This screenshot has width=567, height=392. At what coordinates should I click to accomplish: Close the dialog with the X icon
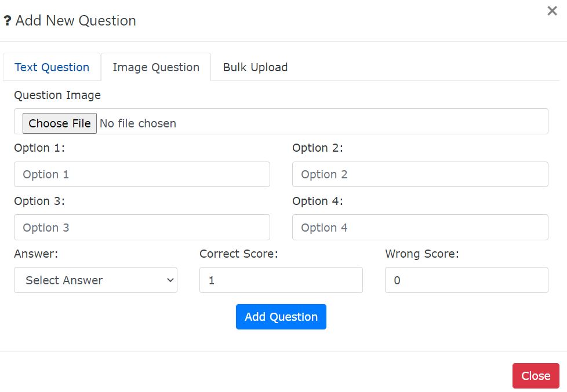point(552,11)
